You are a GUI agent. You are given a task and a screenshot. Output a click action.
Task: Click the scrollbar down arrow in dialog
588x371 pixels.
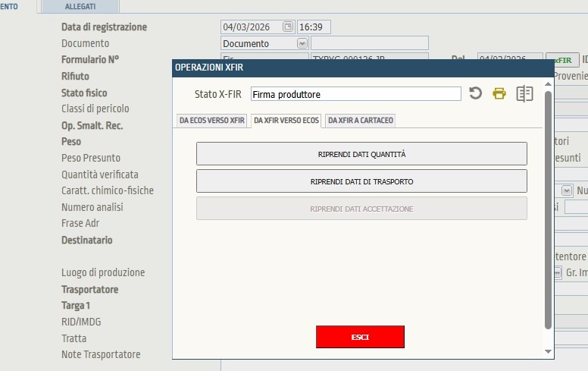point(548,351)
